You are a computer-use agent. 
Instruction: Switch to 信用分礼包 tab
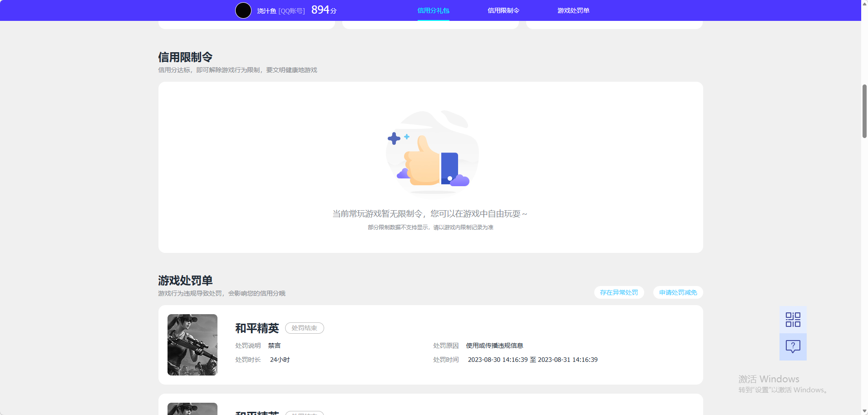433,10
